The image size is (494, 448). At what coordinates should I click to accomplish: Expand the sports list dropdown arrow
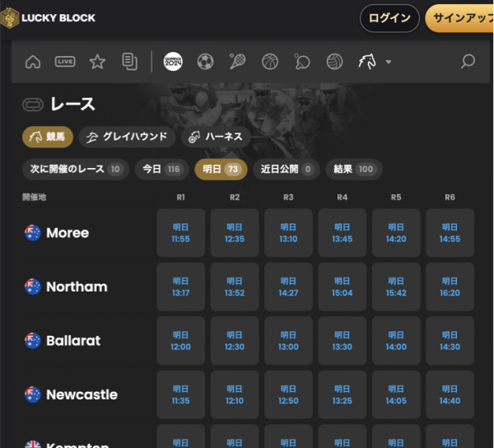pos(388,62)
